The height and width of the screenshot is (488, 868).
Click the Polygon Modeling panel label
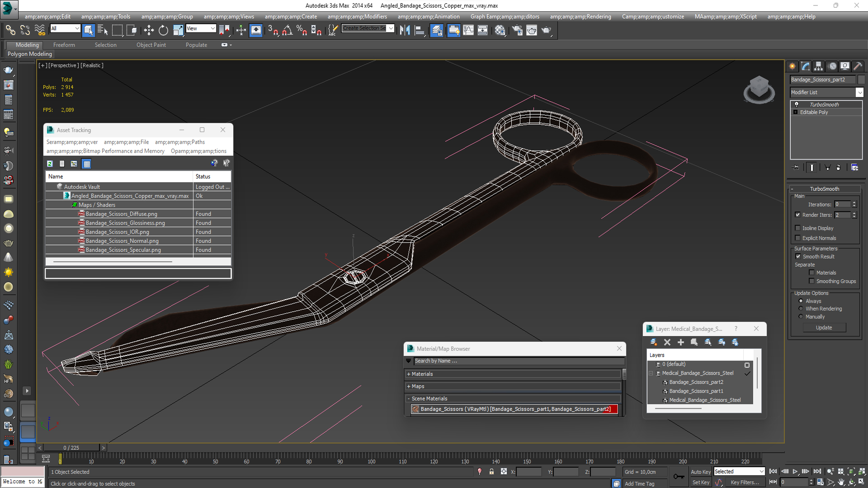29,54
